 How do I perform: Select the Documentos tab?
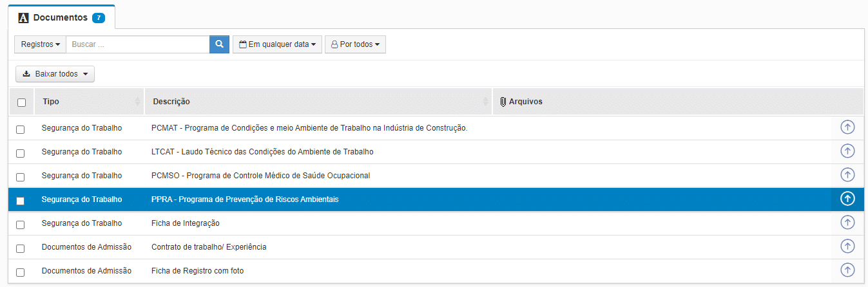62,17
